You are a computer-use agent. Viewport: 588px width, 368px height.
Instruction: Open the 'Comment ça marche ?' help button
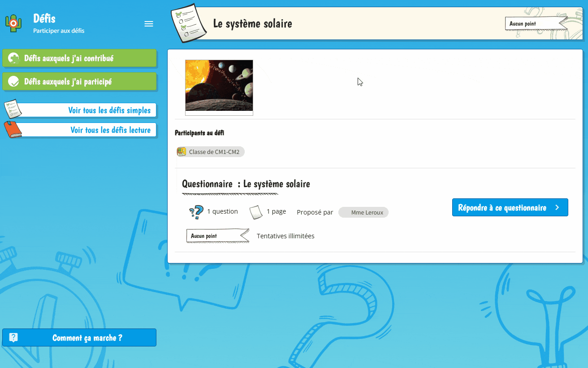pos(87,338)
